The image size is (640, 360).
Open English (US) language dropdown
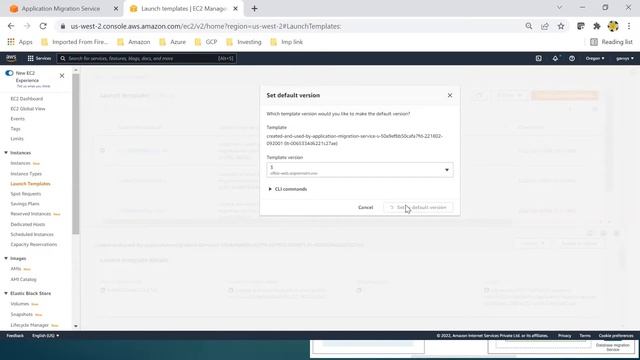(45, 336)
